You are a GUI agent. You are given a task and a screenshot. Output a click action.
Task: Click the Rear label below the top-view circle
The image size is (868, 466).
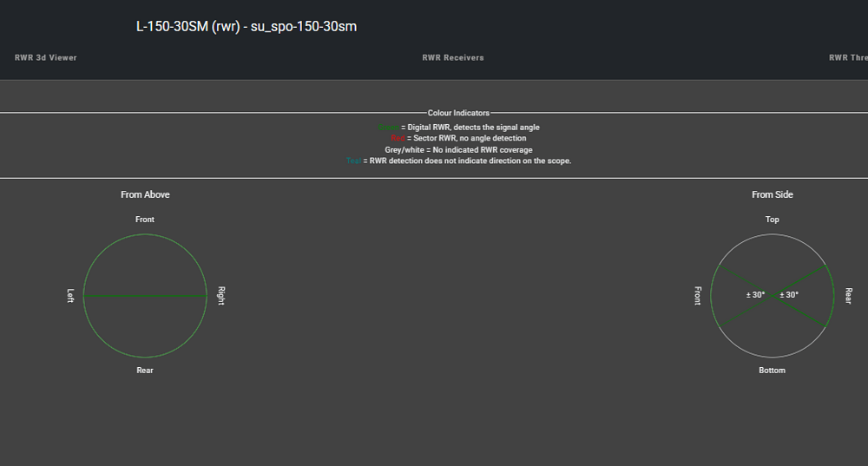pyautogui.click(x=145, y=371)
